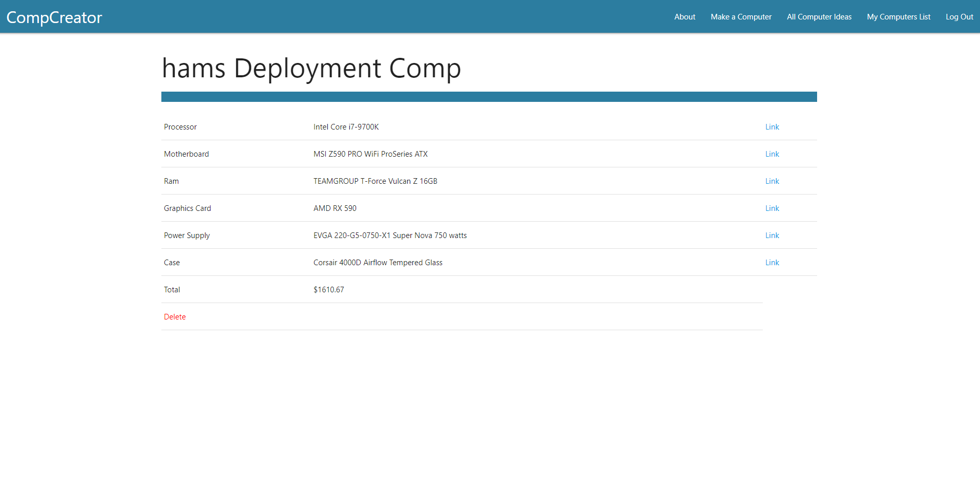
Task: Click the 'AMD RX 590' cell
Action: pos(335,208)
